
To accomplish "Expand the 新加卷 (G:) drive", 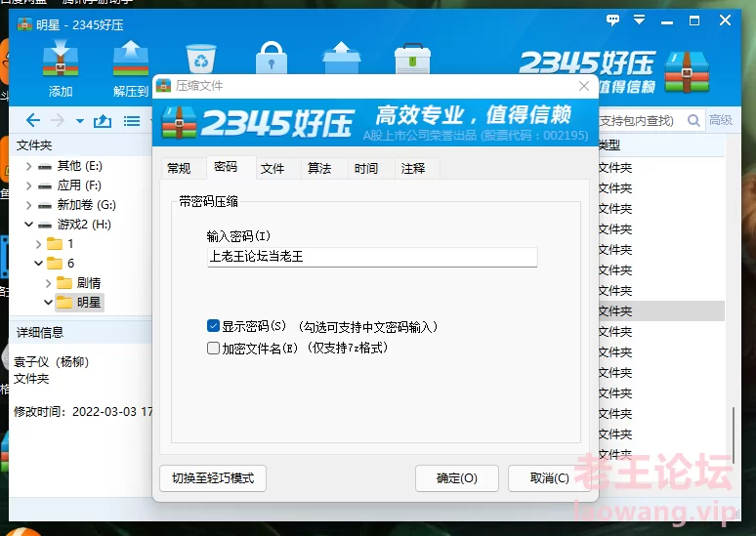I will 29,205.
